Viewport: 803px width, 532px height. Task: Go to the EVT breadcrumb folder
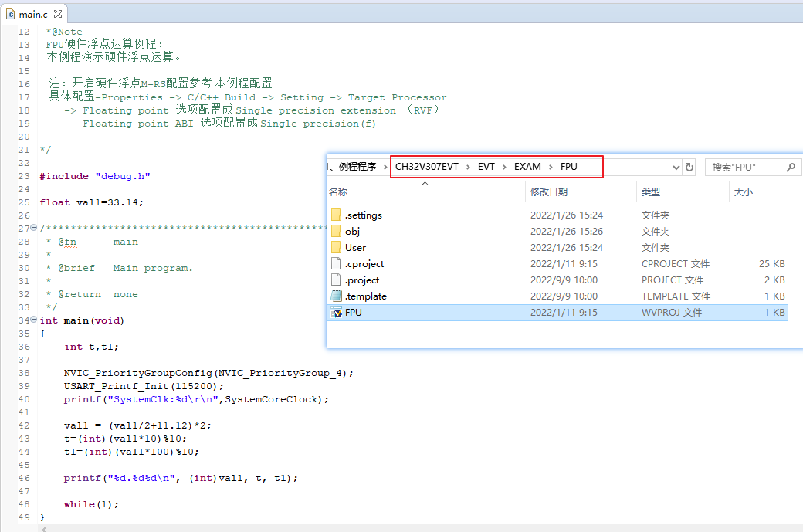(x=486, y=167)
